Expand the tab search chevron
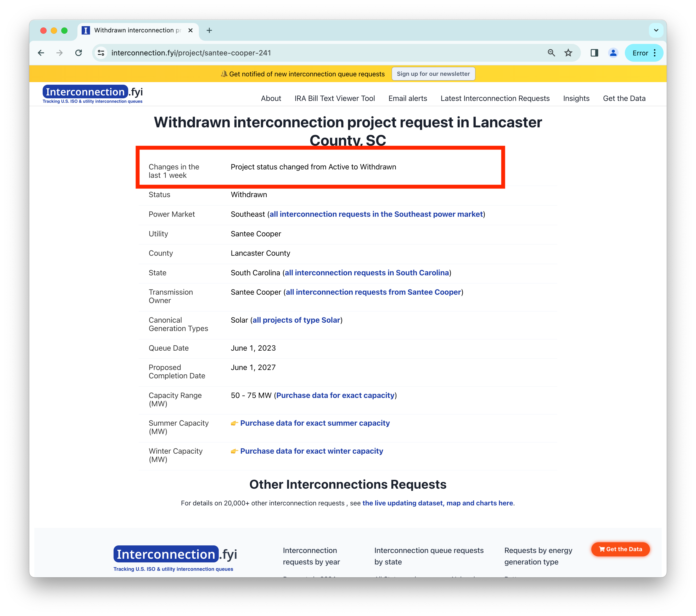The height and width of the screenshot is (616, 696). pyautogui.click(x=656, y=30)
